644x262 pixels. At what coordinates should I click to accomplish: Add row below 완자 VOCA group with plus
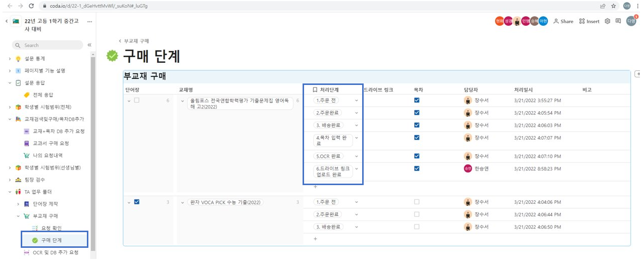[316, 239]
